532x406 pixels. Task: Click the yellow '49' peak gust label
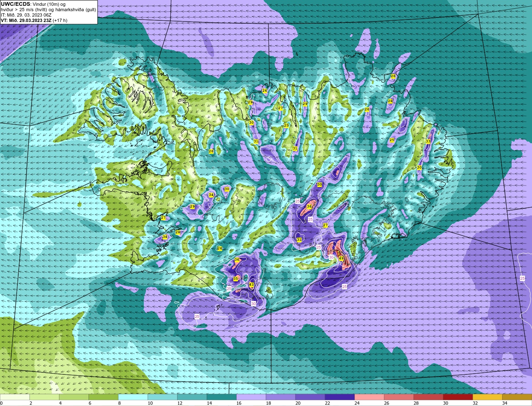pyautogui.click(x=341, y=258)
